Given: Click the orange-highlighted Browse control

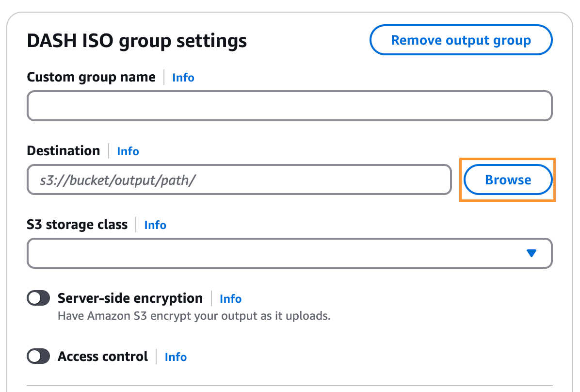Looking at the screenshot, I should (507, 180).
